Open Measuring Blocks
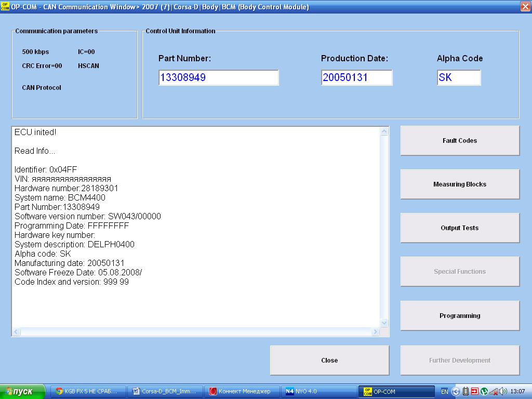Viewport: 532px width, 399px height. [460, 184]
